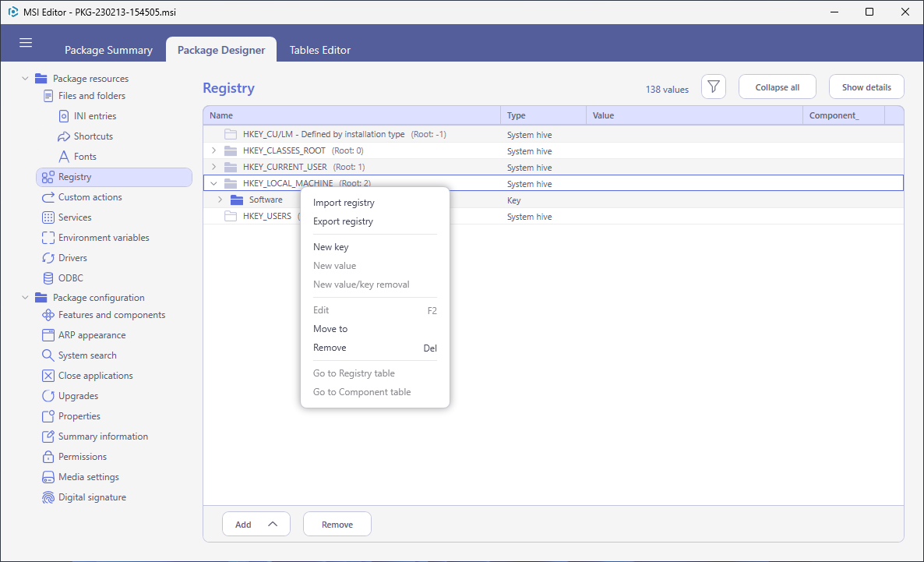The height and width of the screenshot is (562, 924).
Task: Click the System search magnifier icon
Action: [x=48, y=355]
